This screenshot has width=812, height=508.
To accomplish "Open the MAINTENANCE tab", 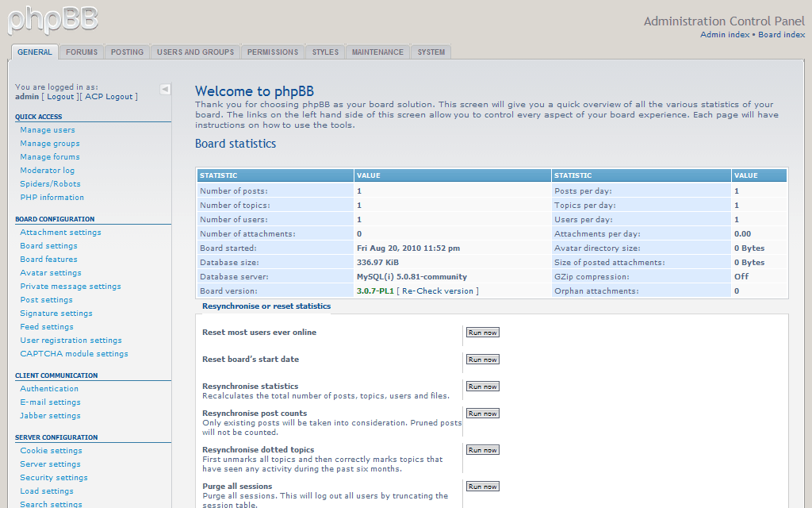I will coord(377,51).
